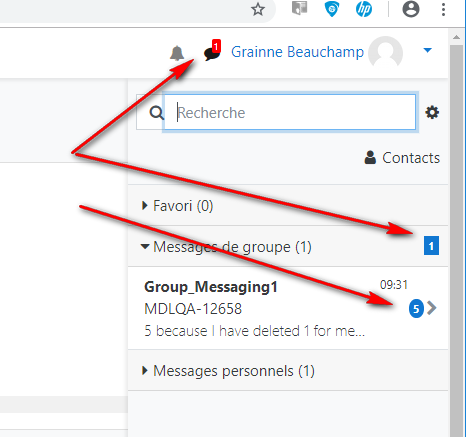
Task: Open the user menu dropdown arrow
Action: (427, 50)
